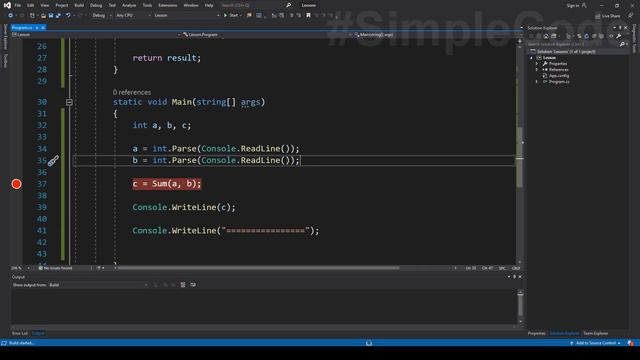
Task: Click the Clear All output icon
Action: [183, 285]
